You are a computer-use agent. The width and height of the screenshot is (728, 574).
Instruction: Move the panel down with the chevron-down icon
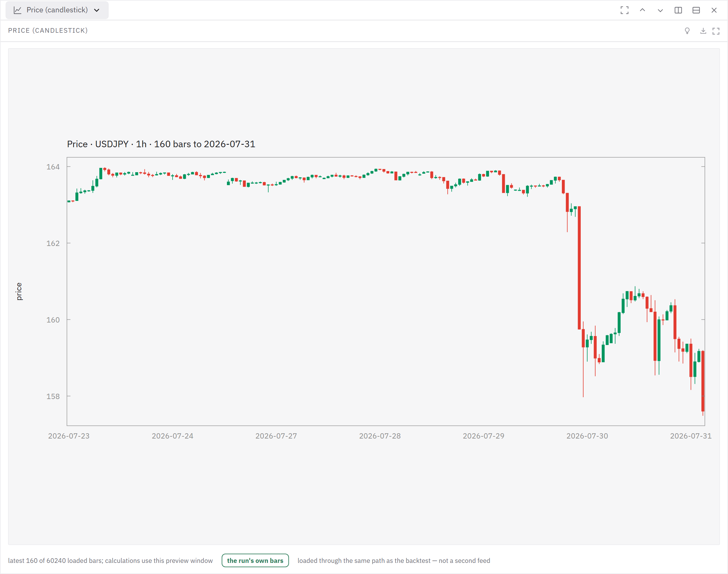[x=660, y=10]
